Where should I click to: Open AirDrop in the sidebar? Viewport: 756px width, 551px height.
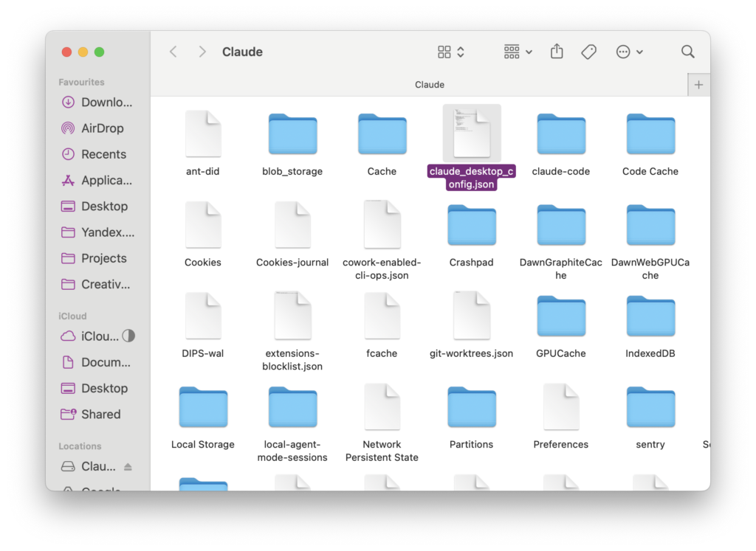pyautogui.click(x=97, y=128)
